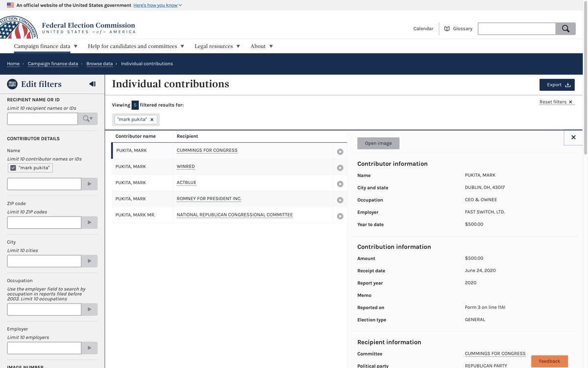Expand "Here's how you know" banner
The height and width of the screenshot is (368, 588).
[x=157, y=5]
